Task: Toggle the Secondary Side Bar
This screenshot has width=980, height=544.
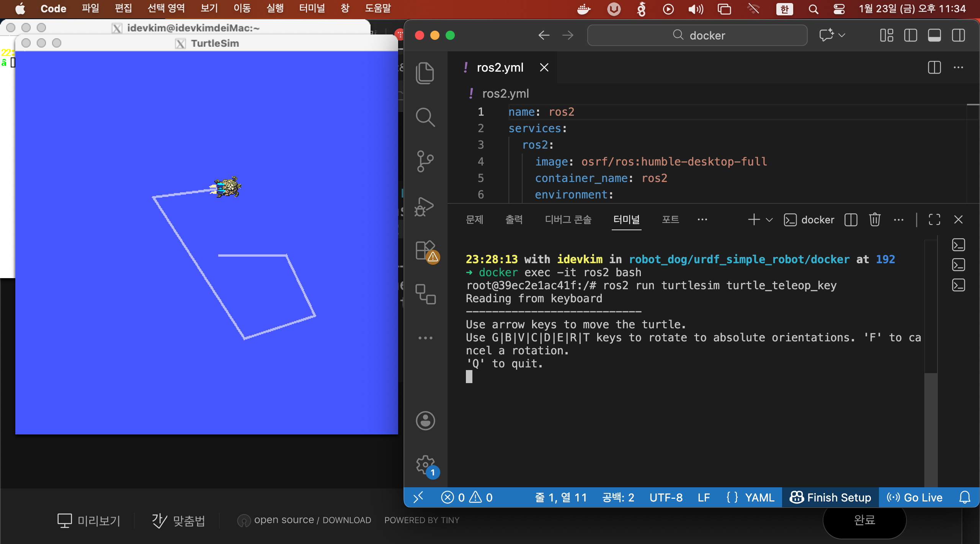Action: (958, 35)
